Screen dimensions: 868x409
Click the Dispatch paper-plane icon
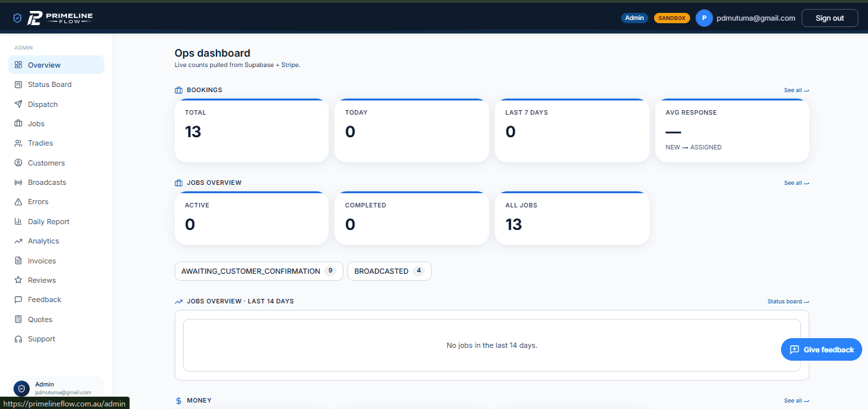coord(18,104)
